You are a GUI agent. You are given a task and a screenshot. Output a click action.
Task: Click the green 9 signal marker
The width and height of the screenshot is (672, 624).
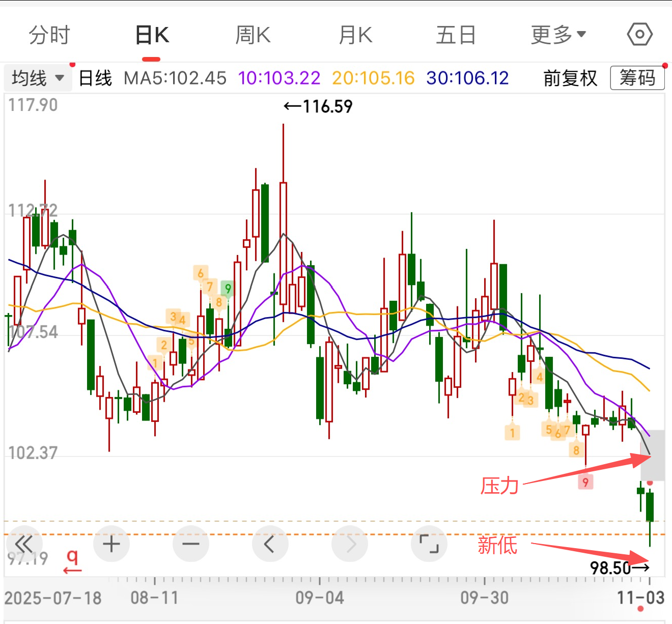click(228, 289)
